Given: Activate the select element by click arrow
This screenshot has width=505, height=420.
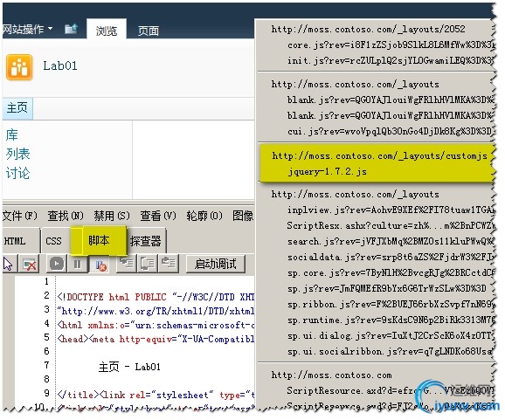Looking at the screenshot, I should (8, 265).
